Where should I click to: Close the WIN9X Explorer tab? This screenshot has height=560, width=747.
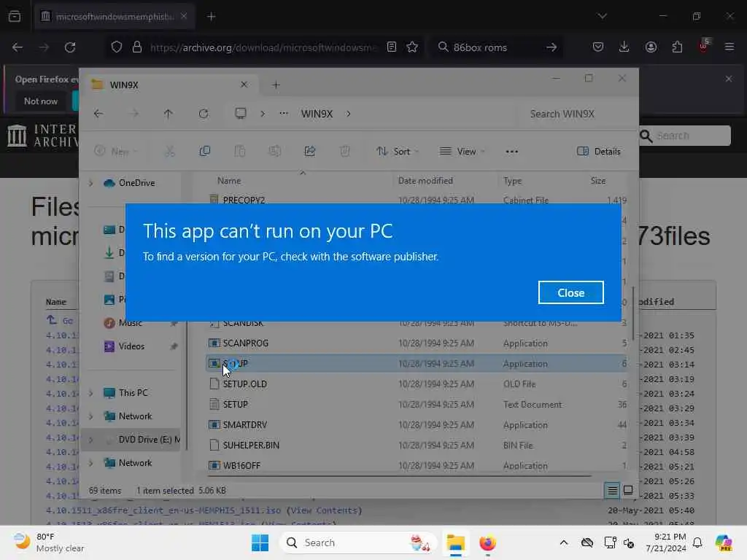tap(244, 85)
